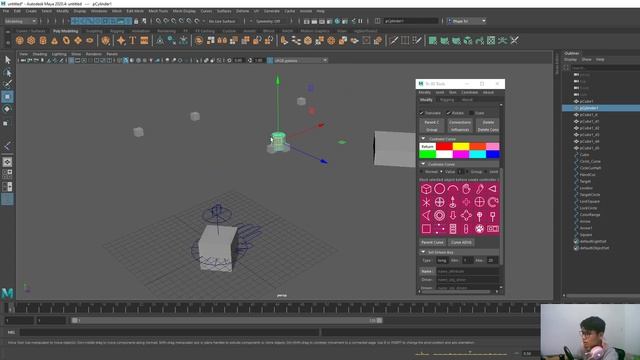Create a polygon cylinder from shelf
640x360 pixels.
[43, 40]
